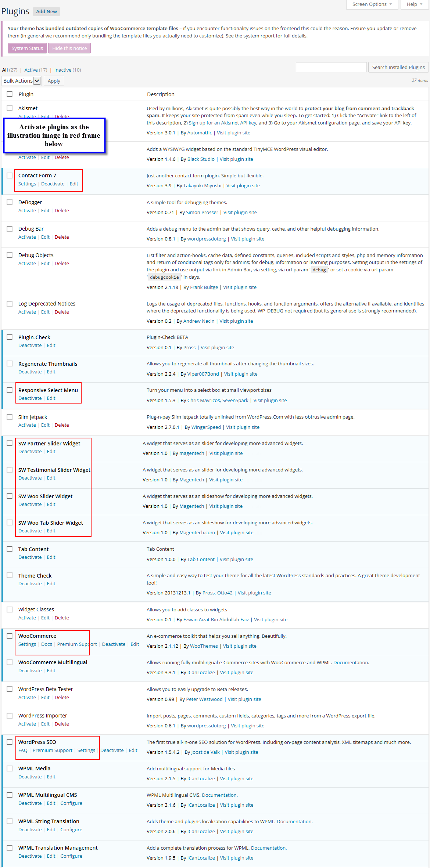Click the Description column header
430x868 pixels.
(161, 94)
